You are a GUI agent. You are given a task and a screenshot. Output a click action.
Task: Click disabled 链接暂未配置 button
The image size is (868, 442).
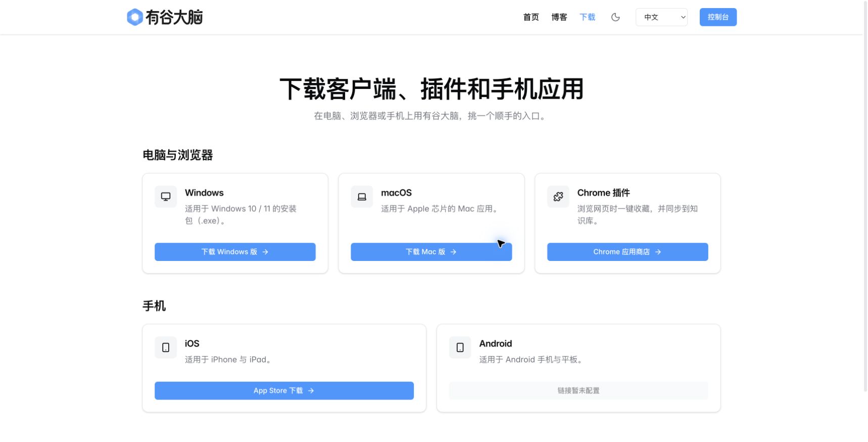[578, 390]
